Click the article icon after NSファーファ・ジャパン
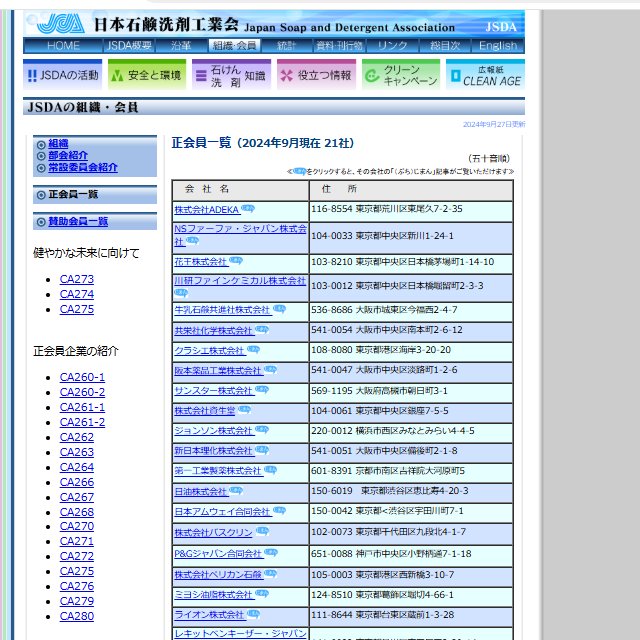Image resolution: width=640 pixels, height=640 pixels. (x=192, y=241)
